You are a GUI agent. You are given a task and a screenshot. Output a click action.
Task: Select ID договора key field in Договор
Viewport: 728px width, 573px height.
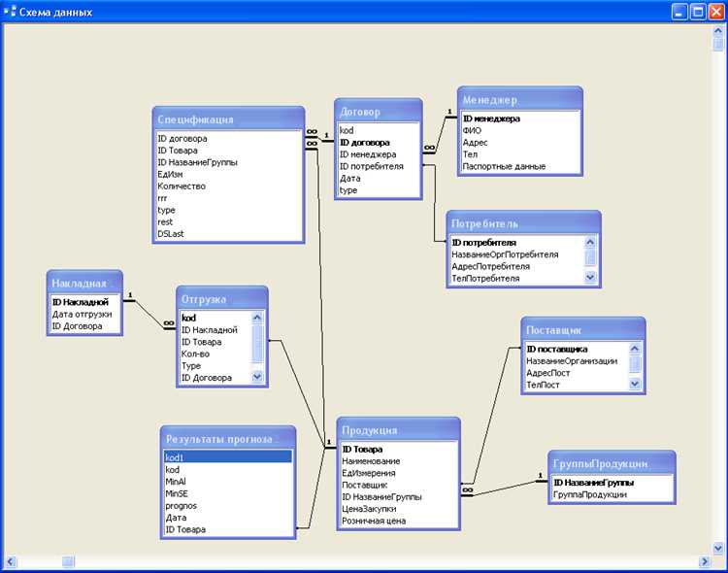[378, 143]
